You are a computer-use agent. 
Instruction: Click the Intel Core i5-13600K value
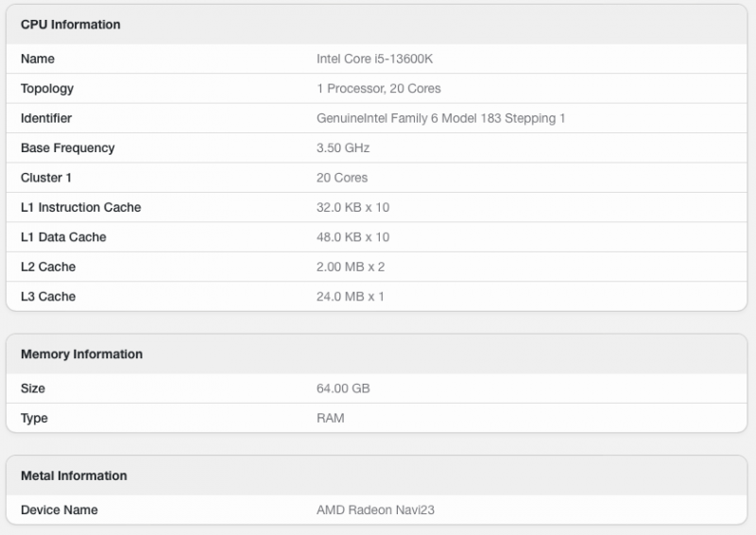[374, 59]
